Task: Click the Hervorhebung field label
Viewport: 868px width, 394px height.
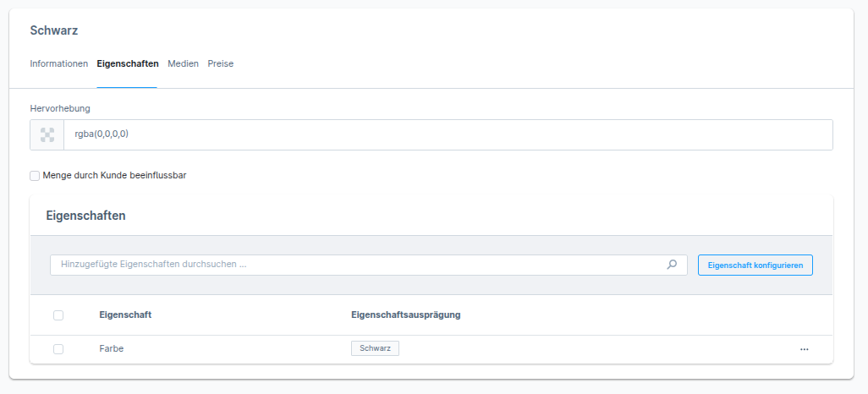Action: [x=60, y=108]
